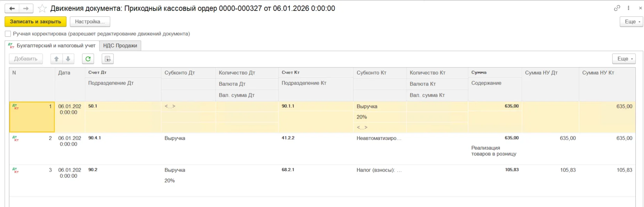Open the three-dot window options menu
644x207 pixels.
628,8
